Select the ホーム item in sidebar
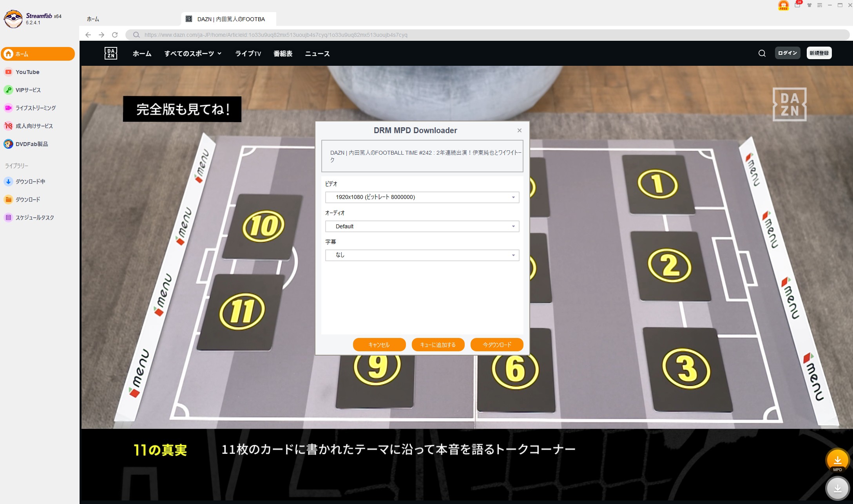This screenshot has width=853, height=504. tap(38, 54)
